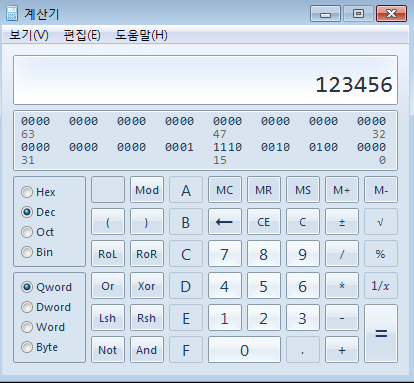Click the And button
Image resolution: width=414 pixels, height=383 pixels.
click(147, 350)
